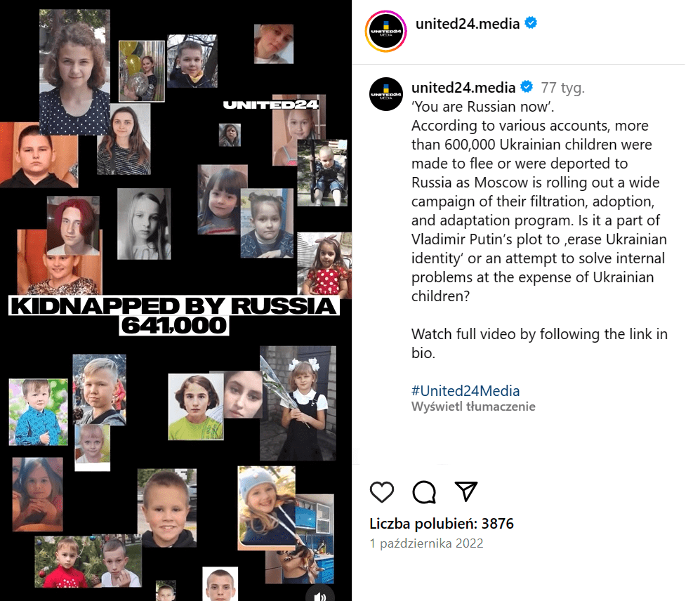View the list of likes at Liczba polubień: 3876
The image size is (700, 601).
coord(442,523)
